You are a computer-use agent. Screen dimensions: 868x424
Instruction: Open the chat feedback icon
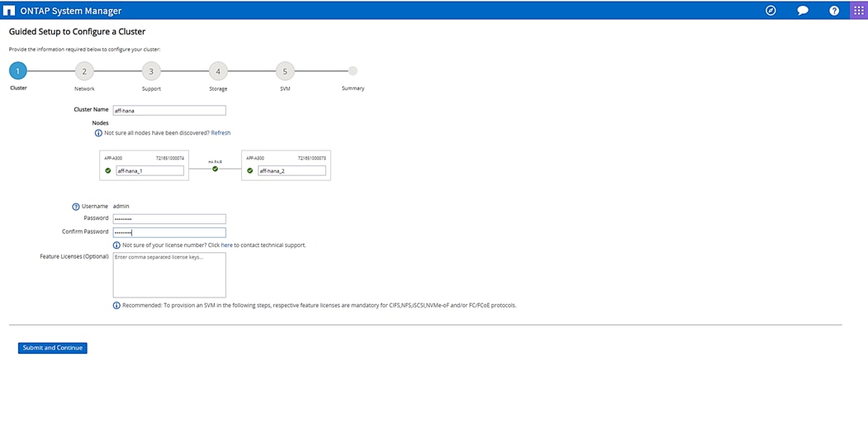pyautogui.click(x=803, y=11)
